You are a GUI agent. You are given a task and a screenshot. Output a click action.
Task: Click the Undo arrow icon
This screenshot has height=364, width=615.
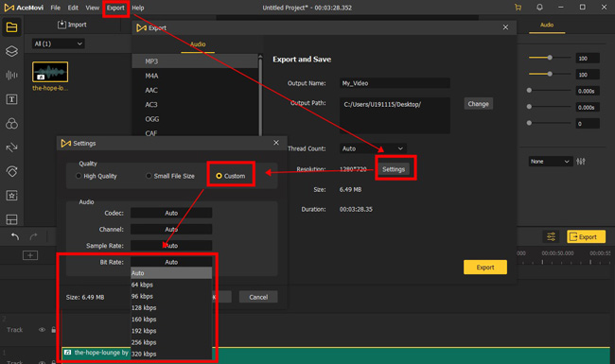point(15,236)
